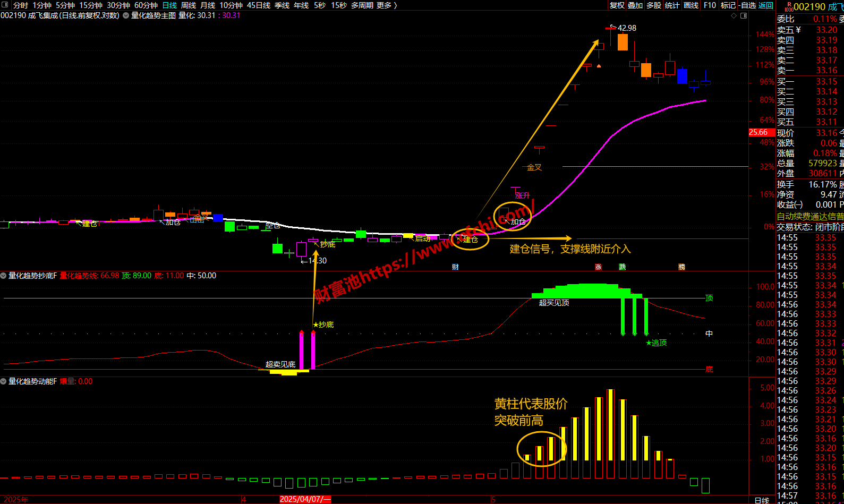
Task: Click the diamond icon above the chart
Action: [734, 15]
